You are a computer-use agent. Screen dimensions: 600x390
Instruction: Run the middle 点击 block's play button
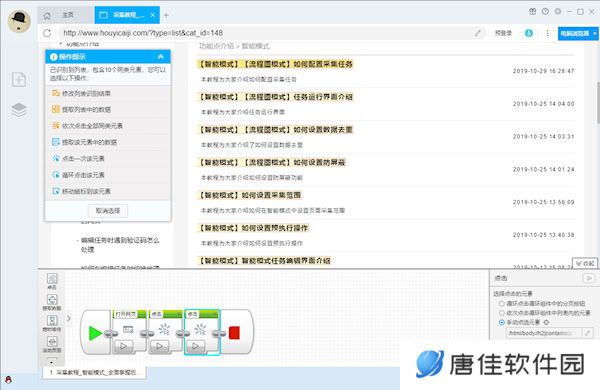tap(159, 346)
